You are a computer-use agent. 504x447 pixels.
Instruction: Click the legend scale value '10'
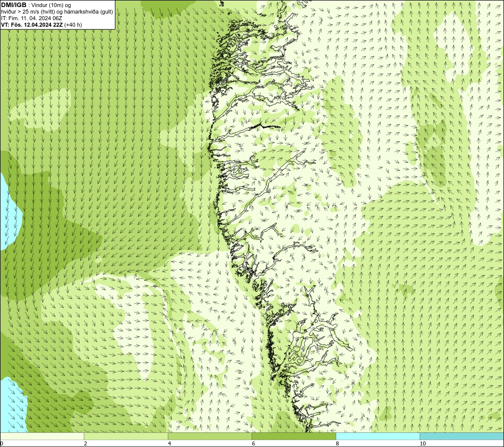423,444
